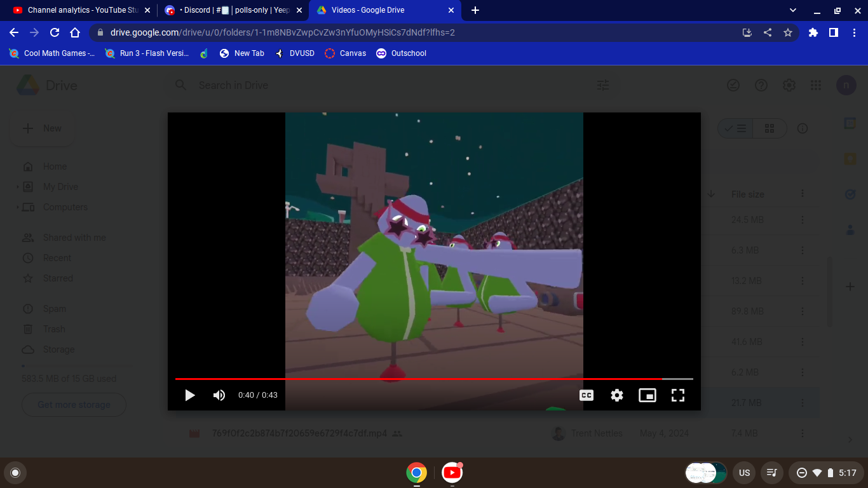The width and height of the screenshot is (868, 488).
Task: Open the DVUSD bookmark
Action: [294, 53]
